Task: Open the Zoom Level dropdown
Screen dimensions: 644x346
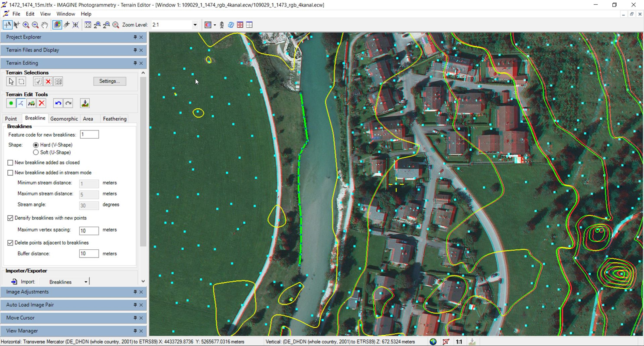Action: 195,25
